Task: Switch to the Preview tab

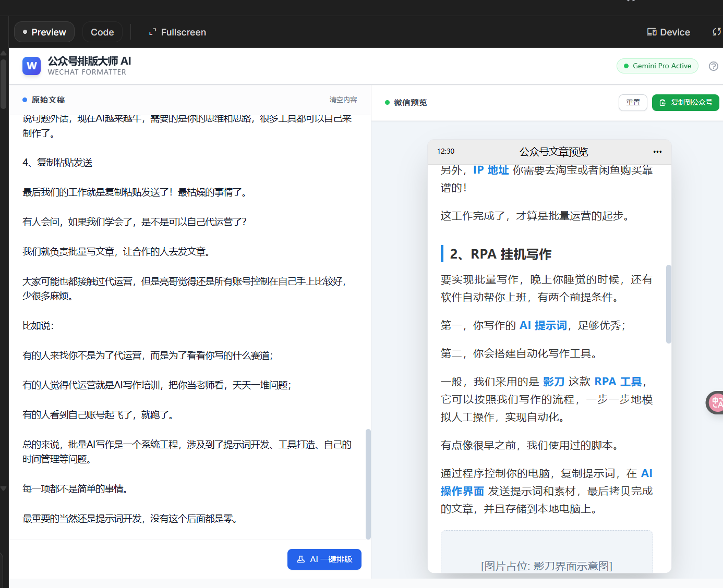Action: 44,32
